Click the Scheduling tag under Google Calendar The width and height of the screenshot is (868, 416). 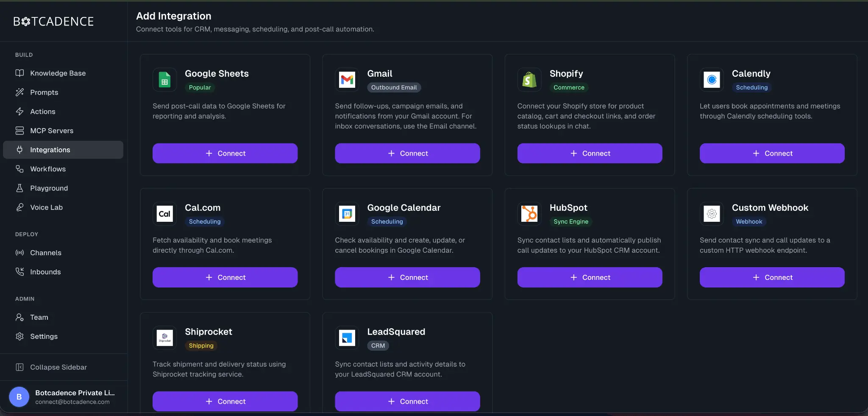click(x=387, y=221)
